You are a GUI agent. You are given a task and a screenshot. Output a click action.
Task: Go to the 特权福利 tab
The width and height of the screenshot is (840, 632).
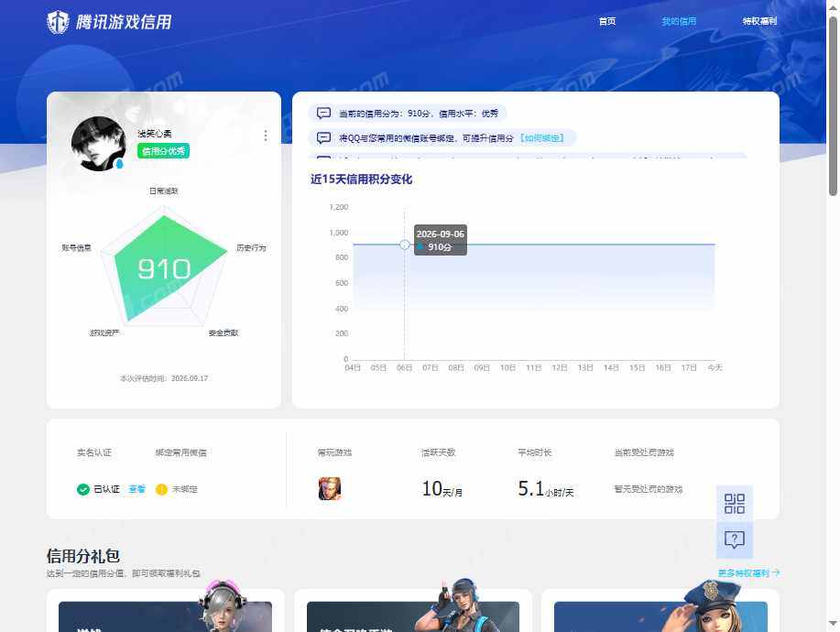point(759,21)
